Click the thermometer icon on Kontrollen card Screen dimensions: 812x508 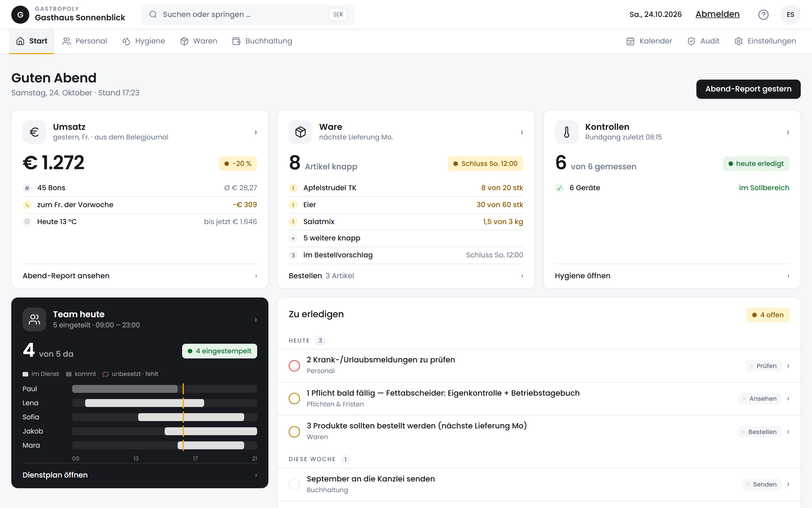(566, 132)
